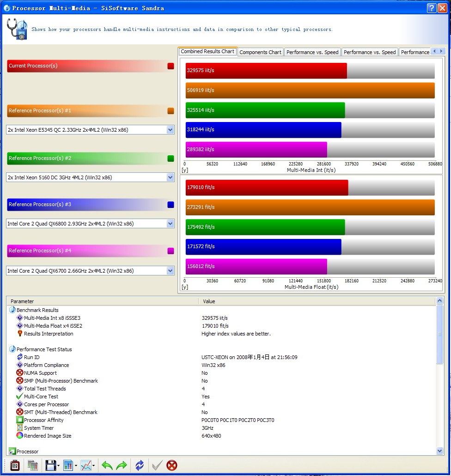
Task: Switch to the Components Chart tab
Action: [260, 52]
